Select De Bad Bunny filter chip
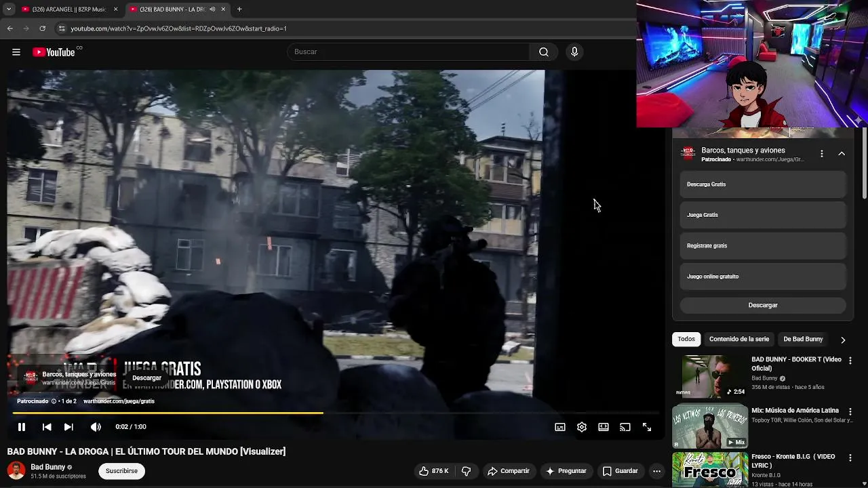 click(803, 339)
